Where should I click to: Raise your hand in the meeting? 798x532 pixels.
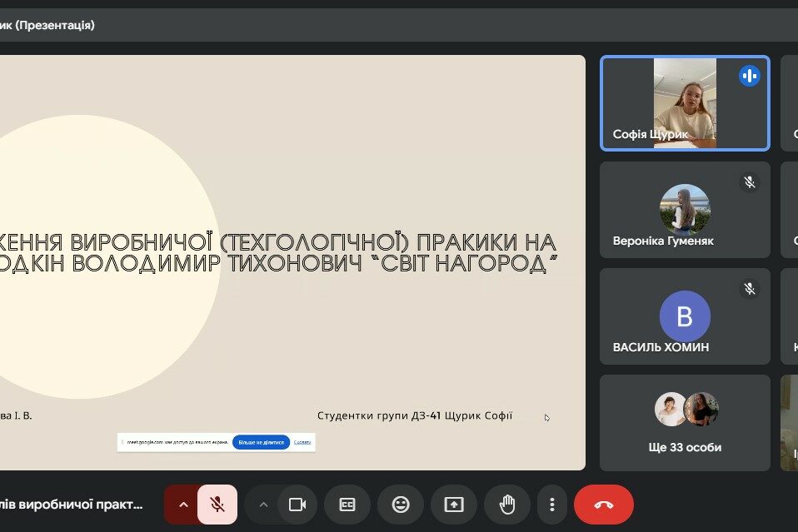tap(507, 505)
